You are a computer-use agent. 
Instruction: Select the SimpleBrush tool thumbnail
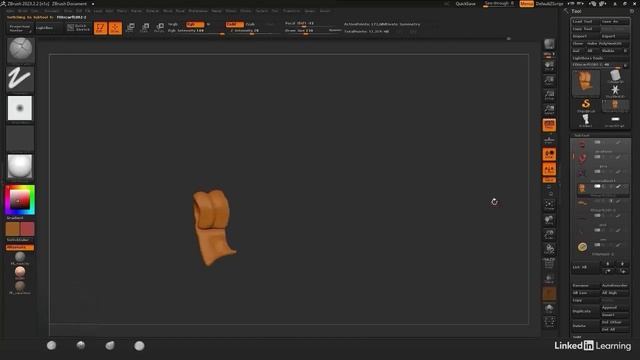tap(586, 105)
